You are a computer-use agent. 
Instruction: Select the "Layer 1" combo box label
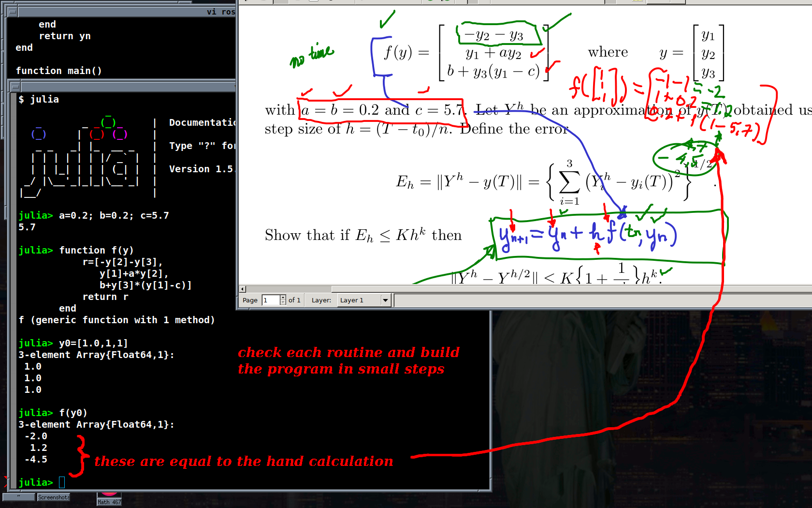click(x=359, y=300)
